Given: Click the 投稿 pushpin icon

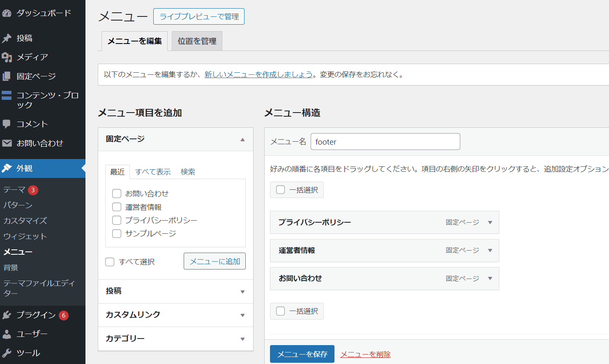Looking at the screenshot, I should pos(7,38).
